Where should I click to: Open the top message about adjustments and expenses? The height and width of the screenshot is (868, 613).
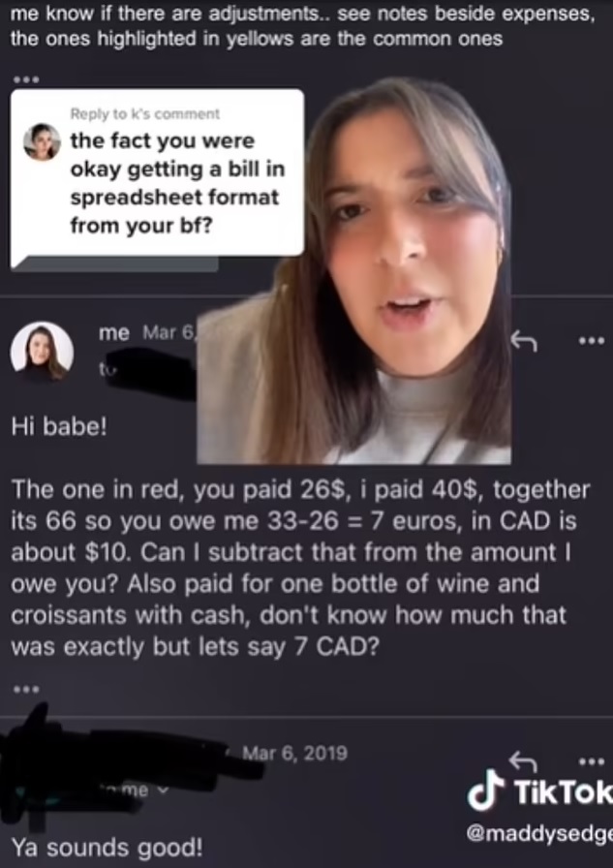pyautogui.click(x=303, y=25)
